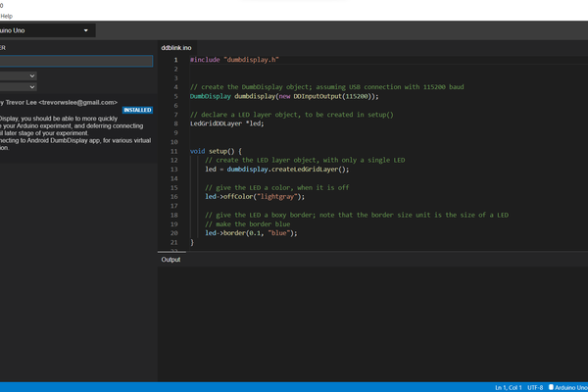Image resolution: width=588 pixels, height=392 pixels.
Task: Click the 'void setup() {' code line
Action: [x=216, y=151]
